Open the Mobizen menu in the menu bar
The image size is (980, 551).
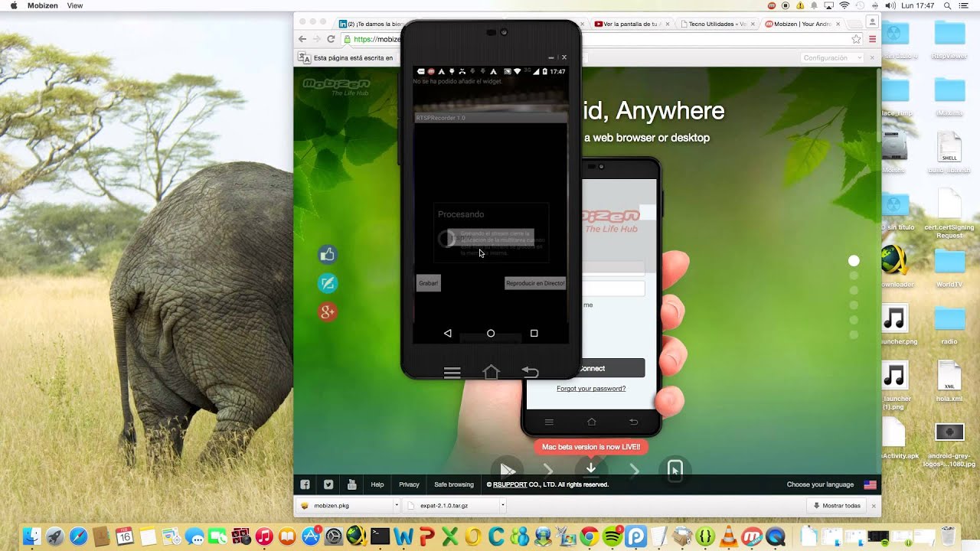point(42,5)
